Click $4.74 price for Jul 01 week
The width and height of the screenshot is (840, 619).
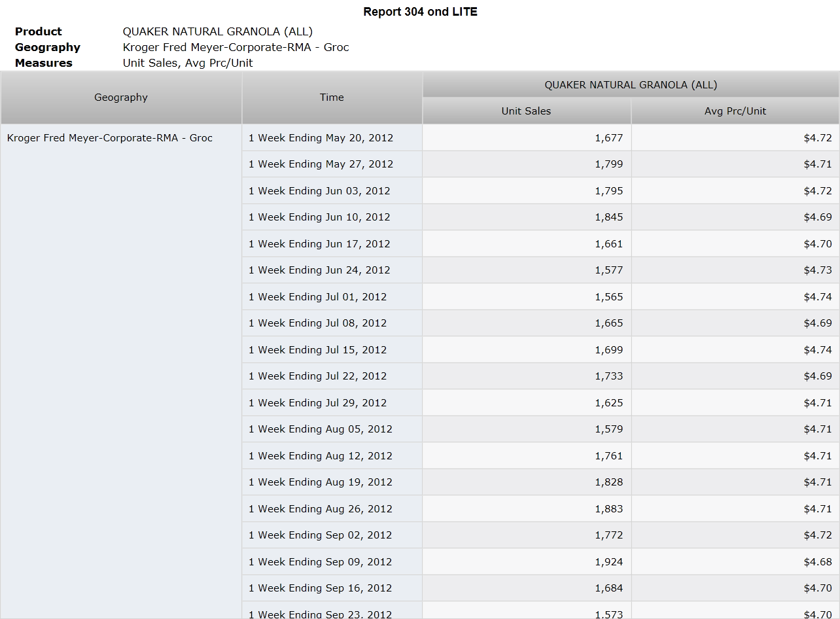tap(818, 297)
